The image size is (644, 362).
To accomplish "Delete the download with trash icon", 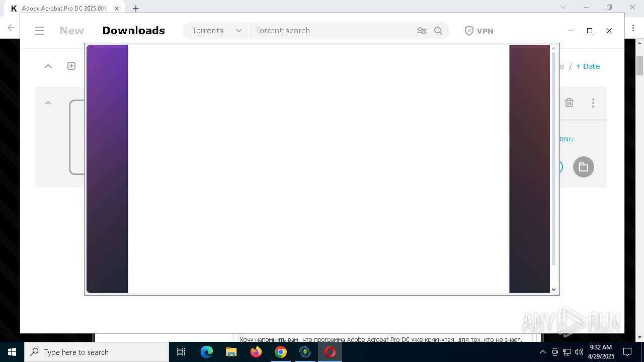I will coord(569,103).
